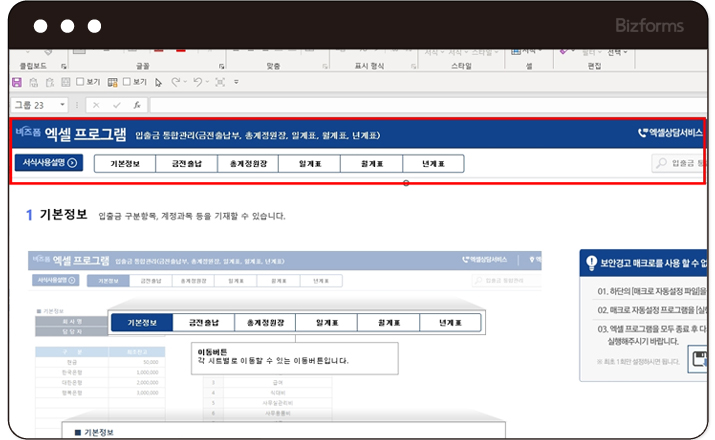Click the purple Save icon in quick access toolbar
The image size is (715, 440).
pos(16,82)
